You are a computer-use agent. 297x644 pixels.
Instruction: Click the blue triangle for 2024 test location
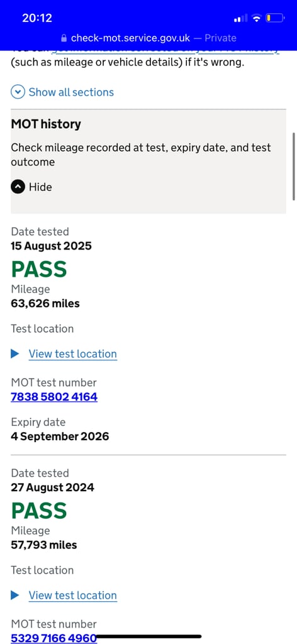(15, 595)
